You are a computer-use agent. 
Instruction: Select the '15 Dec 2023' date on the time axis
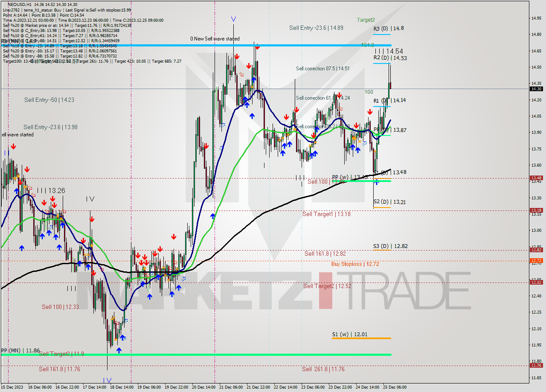(x=12, y=387)
